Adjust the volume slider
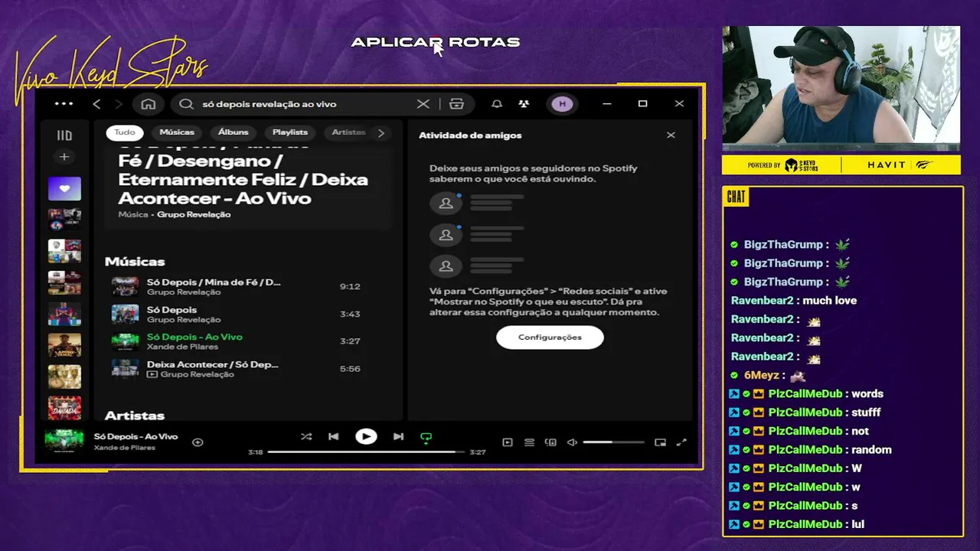The height and width of the screenshot is (551, 980). (x=613, y=442)
